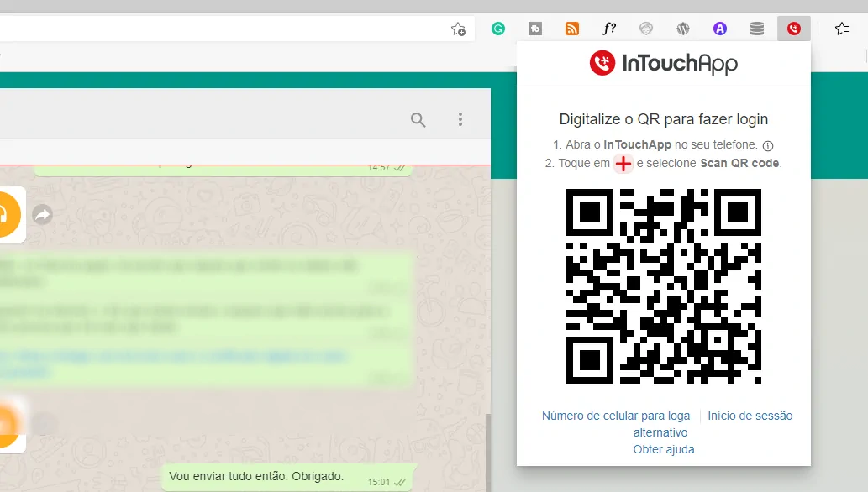
Task: Open the 'Início de sessão' link
Action: point(750,416)
